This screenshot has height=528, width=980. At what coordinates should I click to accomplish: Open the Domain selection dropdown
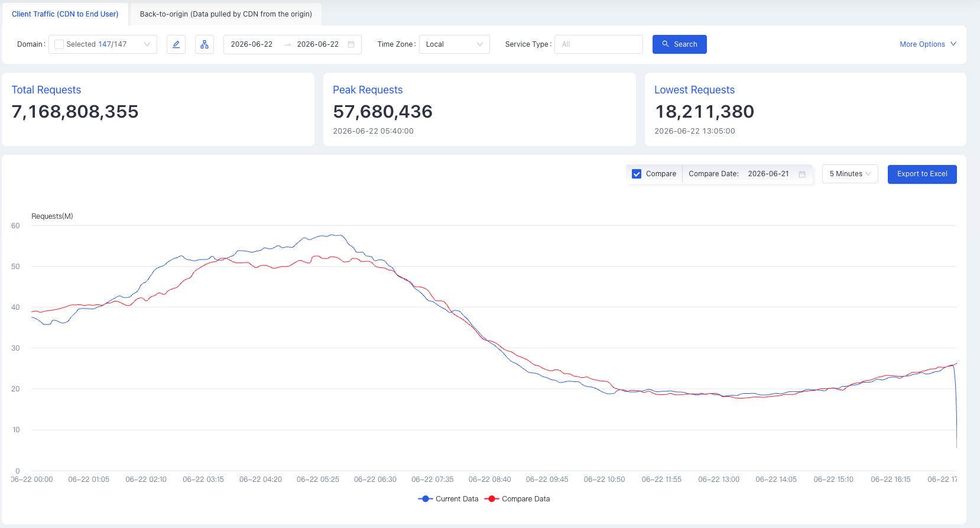[x=103, y=44]
